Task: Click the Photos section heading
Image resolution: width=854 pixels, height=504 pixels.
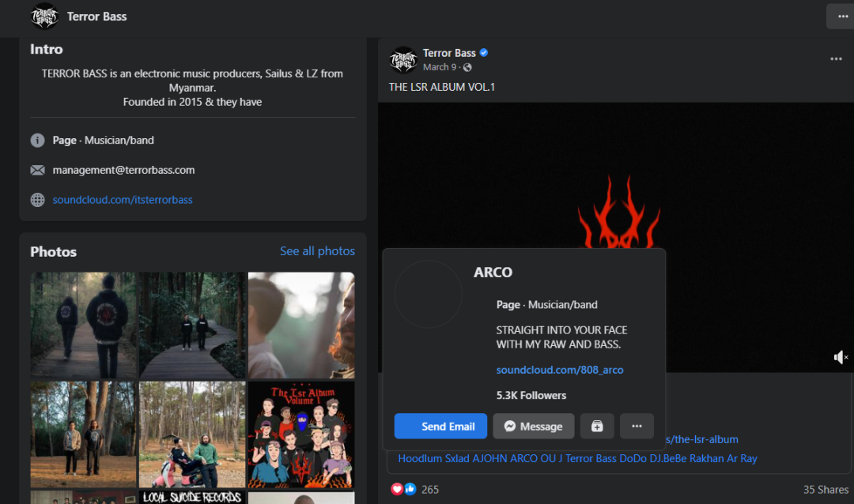Action: (x=54, y=251)
